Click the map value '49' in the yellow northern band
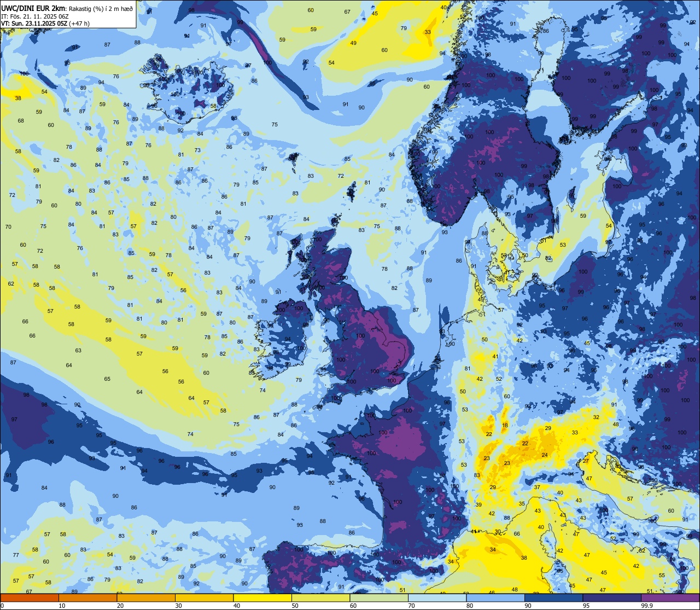Viewport: 700px width, 610px height. pyautogui.click(x=353, y=43)
